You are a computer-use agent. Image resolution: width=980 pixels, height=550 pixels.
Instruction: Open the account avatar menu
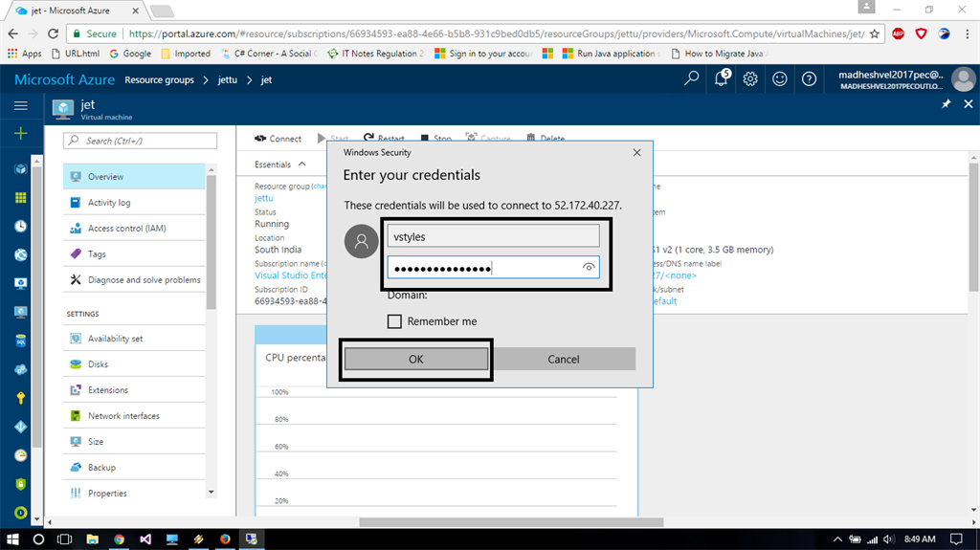[963, 79]
